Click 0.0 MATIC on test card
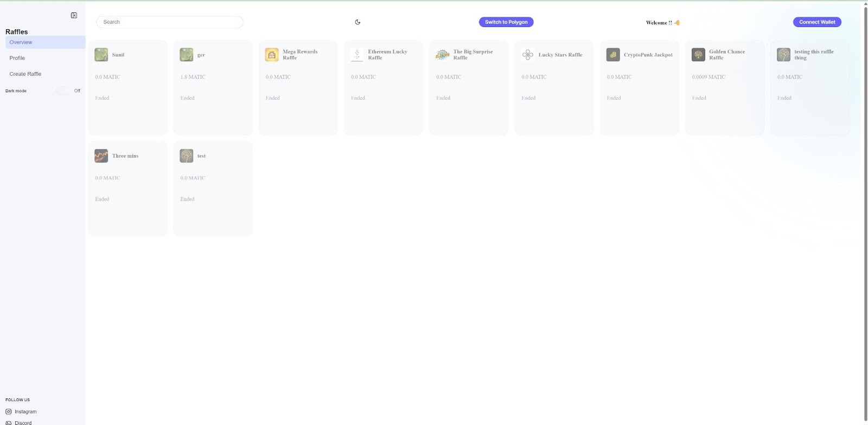868x425 pixels. (193, 178)
